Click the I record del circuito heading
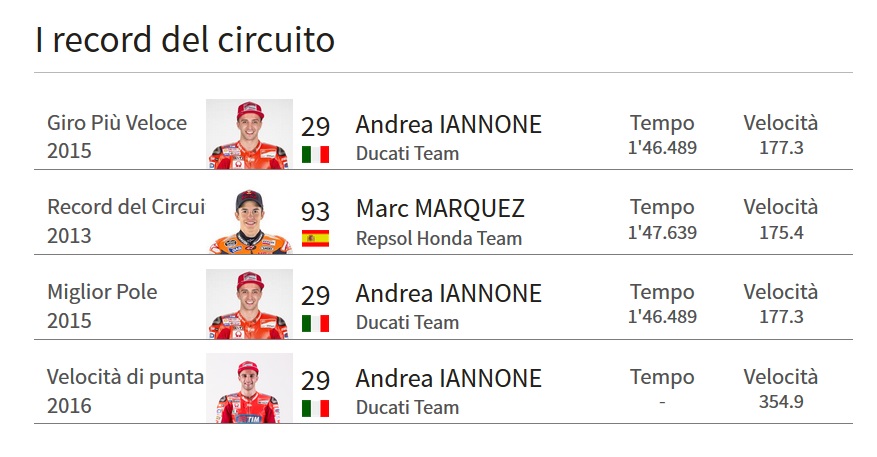 click(x=185, y=40)
